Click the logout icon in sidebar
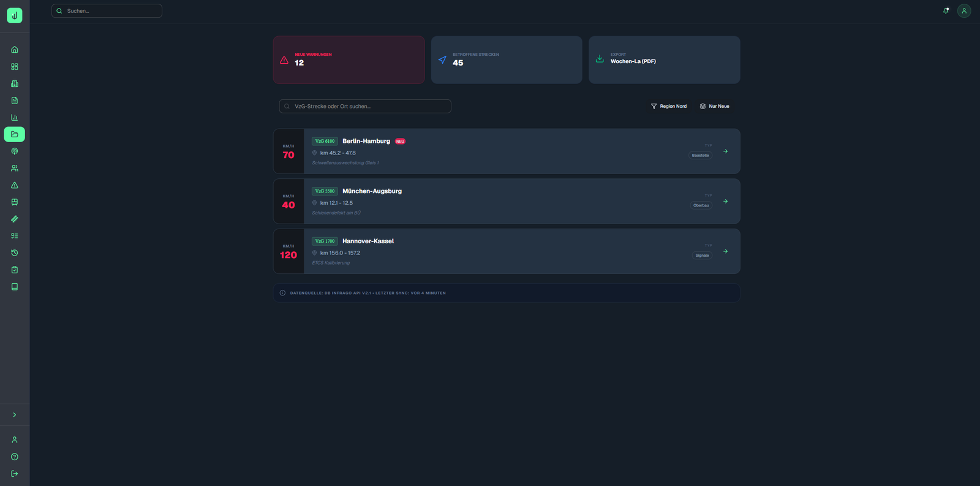Screen dimensions: 980x486 (15, 474)
